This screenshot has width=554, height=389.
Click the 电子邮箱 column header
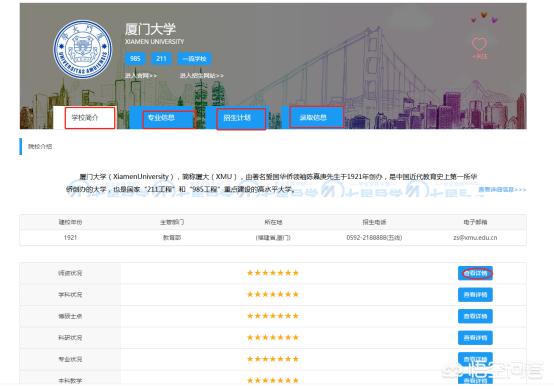475,222
